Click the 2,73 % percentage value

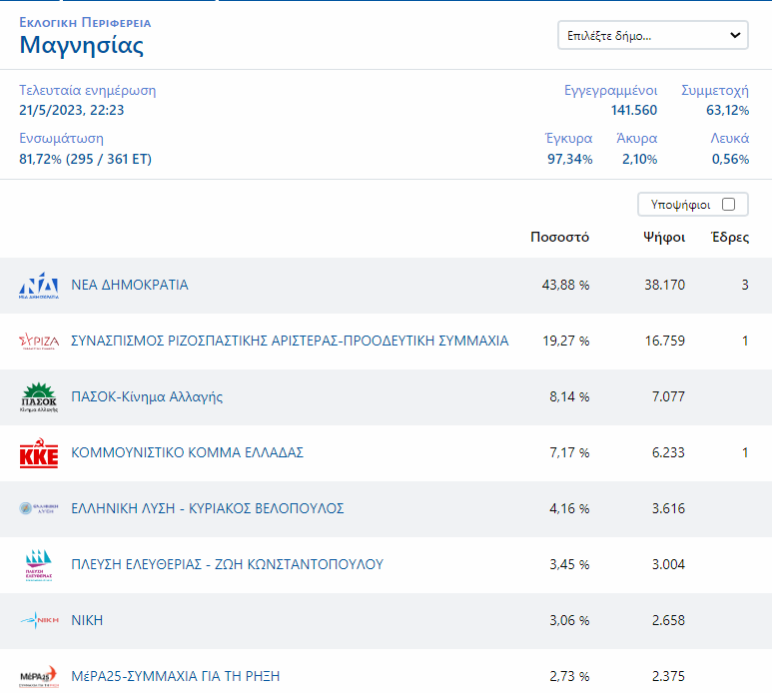click(569, 676)
